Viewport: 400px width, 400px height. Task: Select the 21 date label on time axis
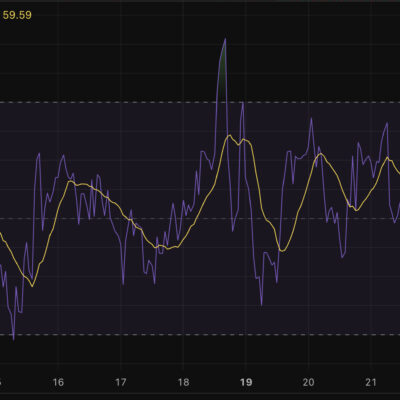[x=371, y=382]
